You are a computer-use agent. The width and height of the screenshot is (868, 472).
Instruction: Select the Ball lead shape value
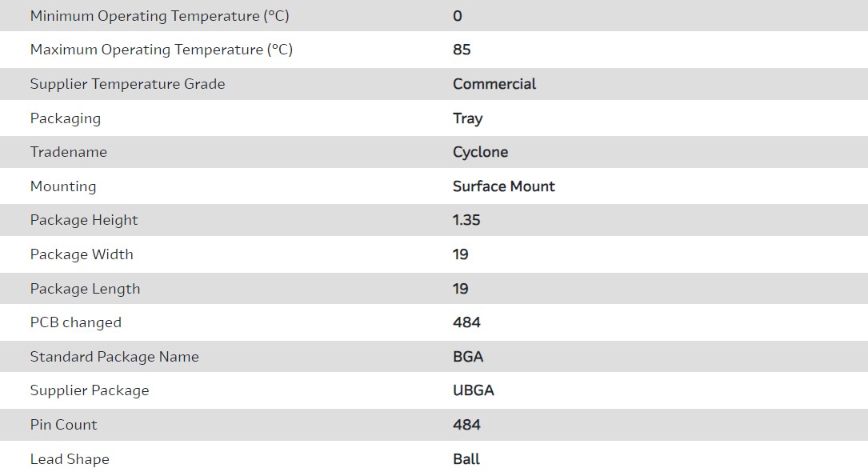(x=466, y=459)
